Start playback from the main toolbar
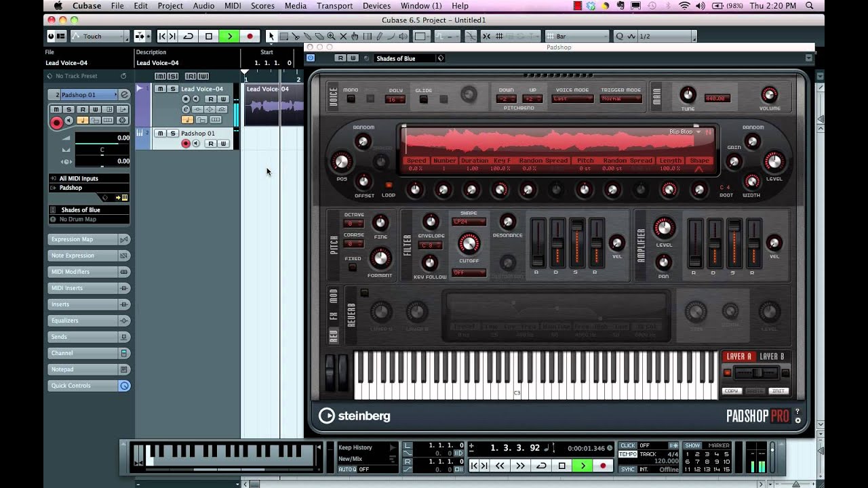The width and height of the screenshot is (868, 488). point(229,37)
